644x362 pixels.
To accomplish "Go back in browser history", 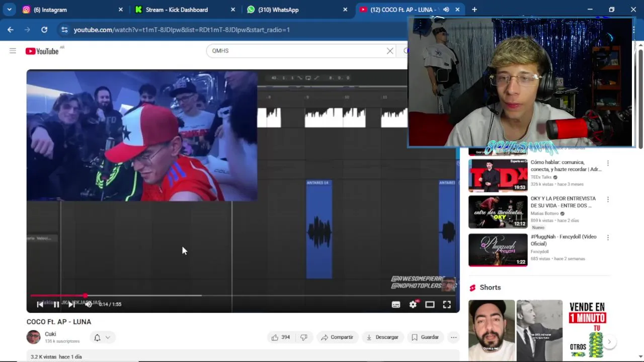I will point(11,30).
